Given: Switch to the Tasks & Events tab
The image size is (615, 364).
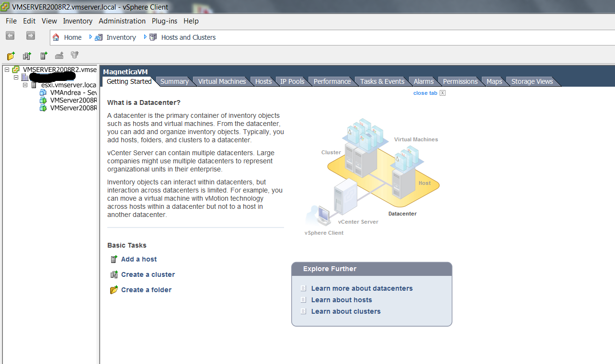Looking at the screenshot, I should pos(382,81).
